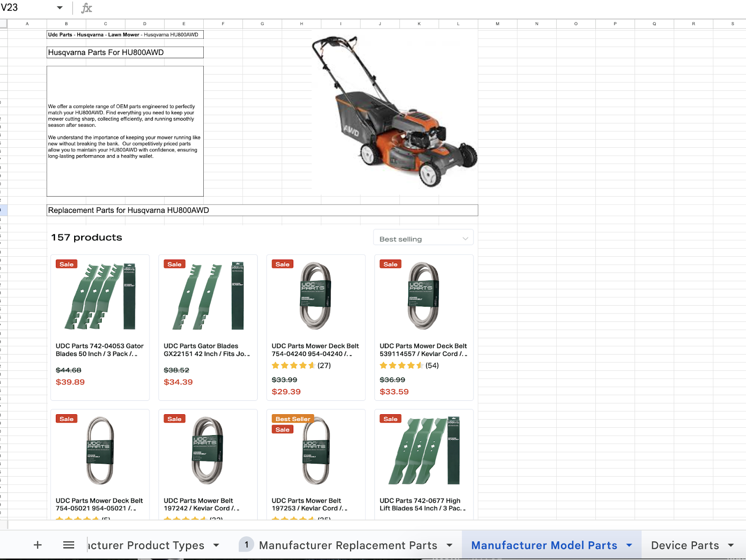This screenshot has height=560, width=746.
Task: Click Sale badge on 742-0677 High Lift Blades
Action: [391, 419]
